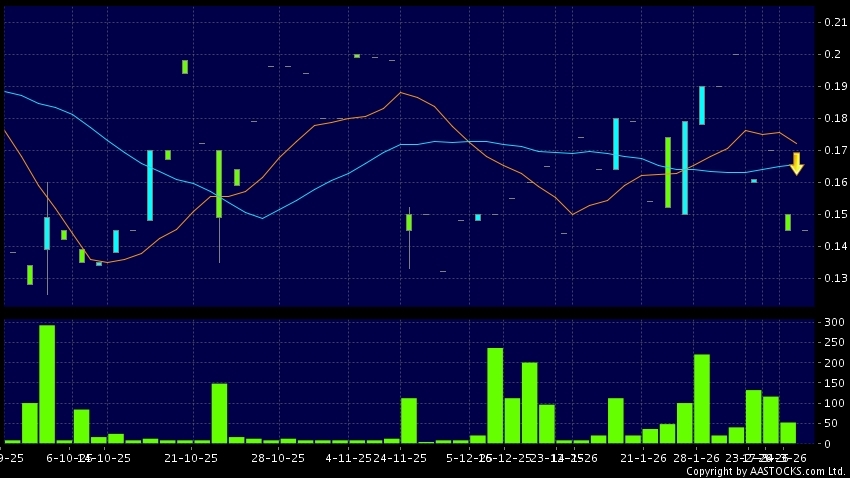Click the topmost cyan candle reaching 0.19
The height and width of the screenshot is (478, 850).
[702, 105]
